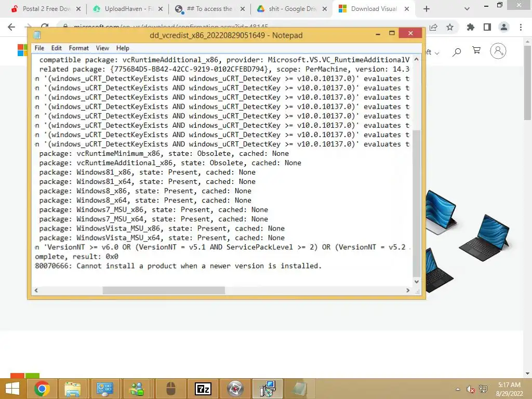Open Notepad Help menu
The height and width of the screenshot is (399, 532).
click(x=123, y=48)
